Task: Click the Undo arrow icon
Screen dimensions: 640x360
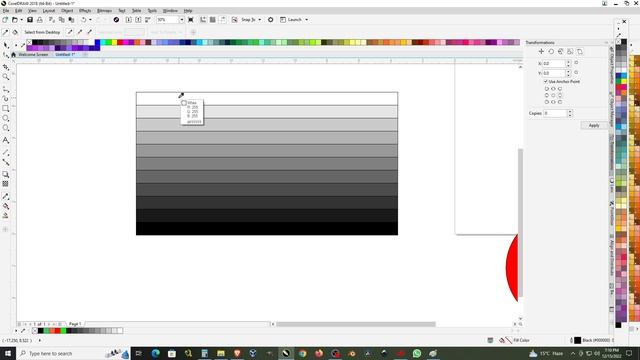Action: click(83, 20)
